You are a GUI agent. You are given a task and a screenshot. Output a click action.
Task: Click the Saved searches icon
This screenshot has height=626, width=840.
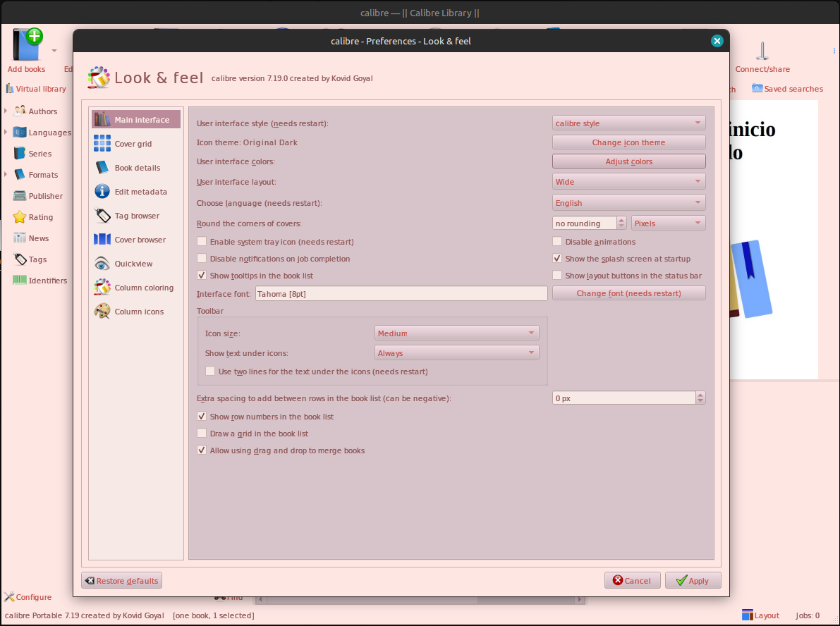pos(757,88)
